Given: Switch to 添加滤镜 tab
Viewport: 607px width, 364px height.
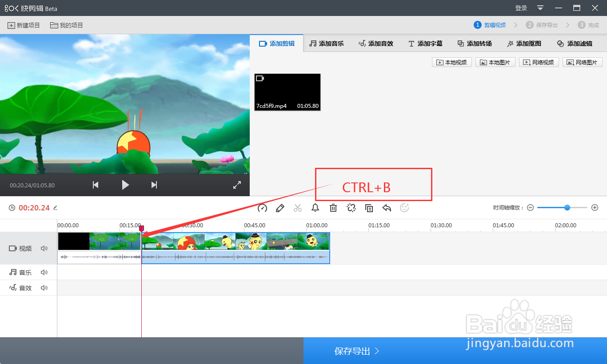Looking at the screenshot, I should point(575,44).
